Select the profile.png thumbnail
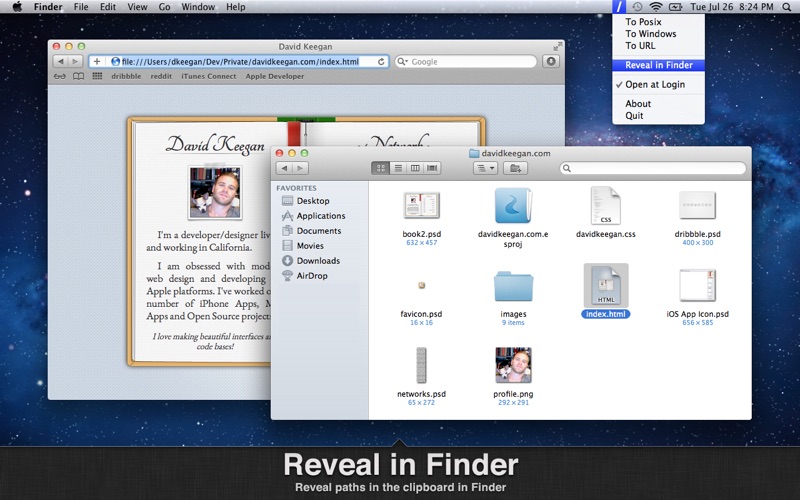The height and width of the screenshot is (500, 800). tap(513, 365)
